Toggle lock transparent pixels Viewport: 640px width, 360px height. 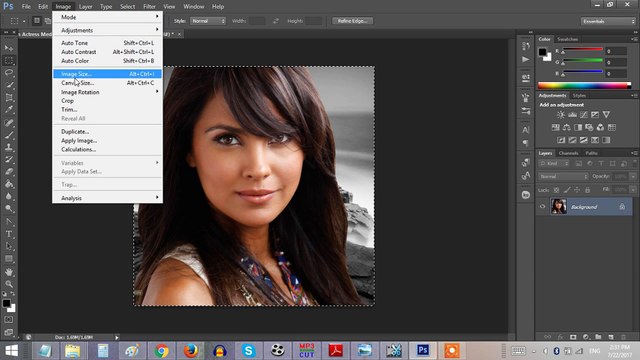coord(556,190)
